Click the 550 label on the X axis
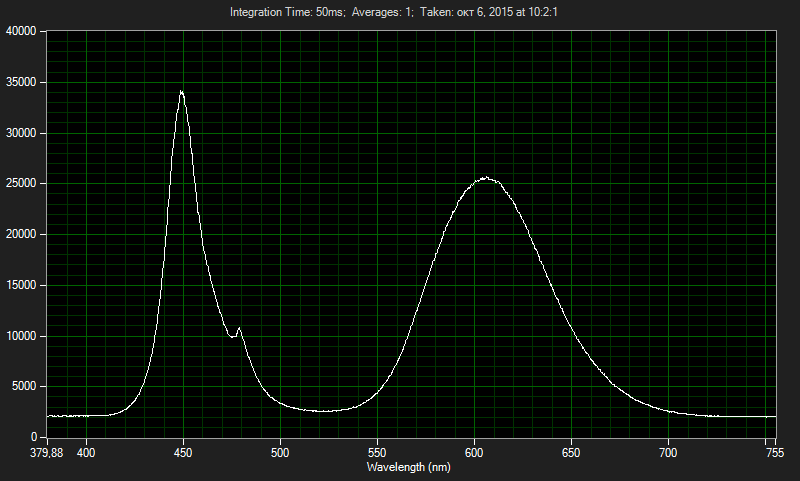The width and height of the screenshot is (800, 481). [x=377, y=453]
